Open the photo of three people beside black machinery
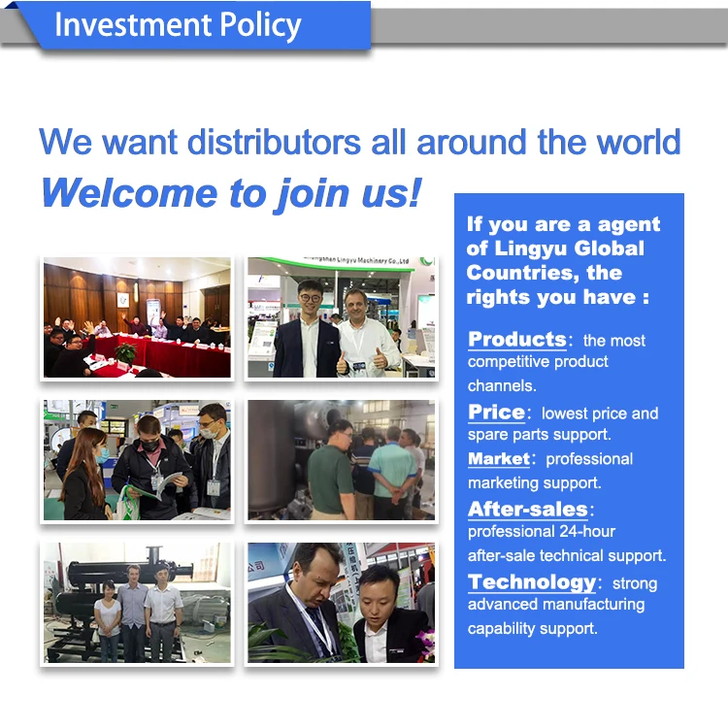Screen dimensions: 728x728 137,603
